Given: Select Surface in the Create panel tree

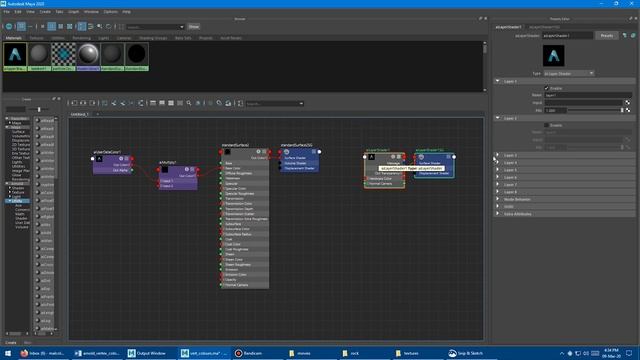Looking at the screenshot, I should [18, 132].
